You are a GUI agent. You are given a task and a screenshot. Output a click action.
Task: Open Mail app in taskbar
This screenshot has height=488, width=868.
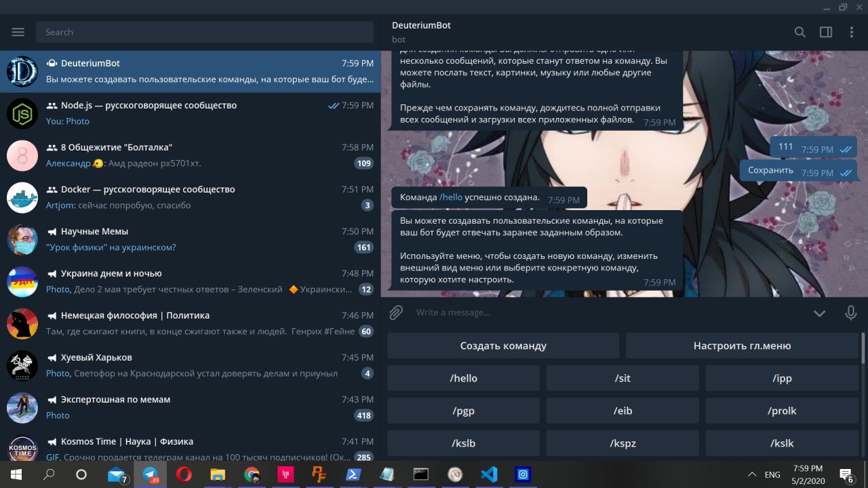tap(117, 474)
